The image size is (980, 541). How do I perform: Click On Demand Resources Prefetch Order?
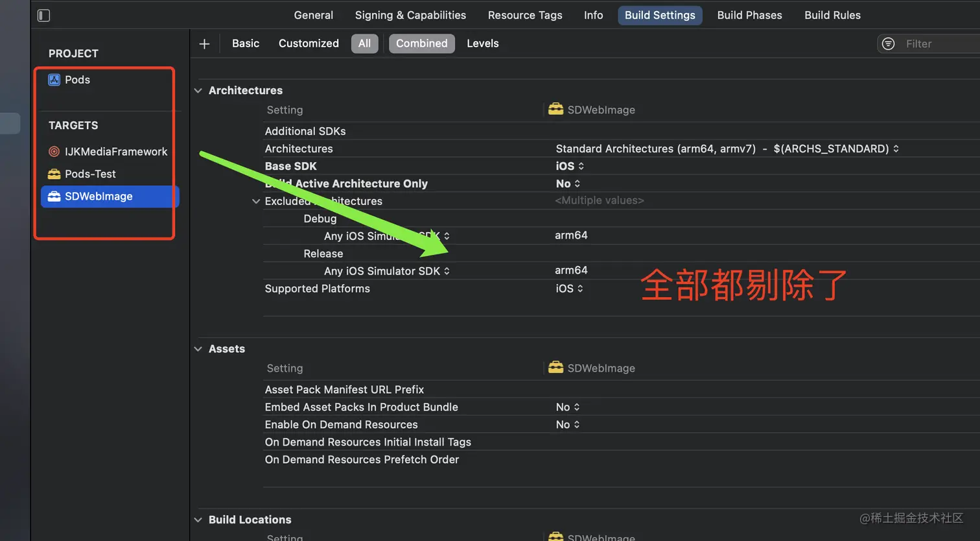(362, 460)
